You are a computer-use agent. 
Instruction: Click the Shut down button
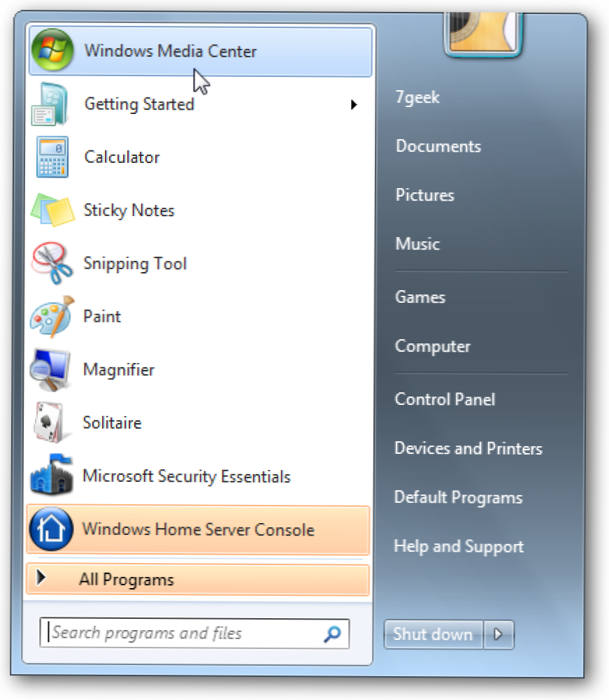pos(433,634)
